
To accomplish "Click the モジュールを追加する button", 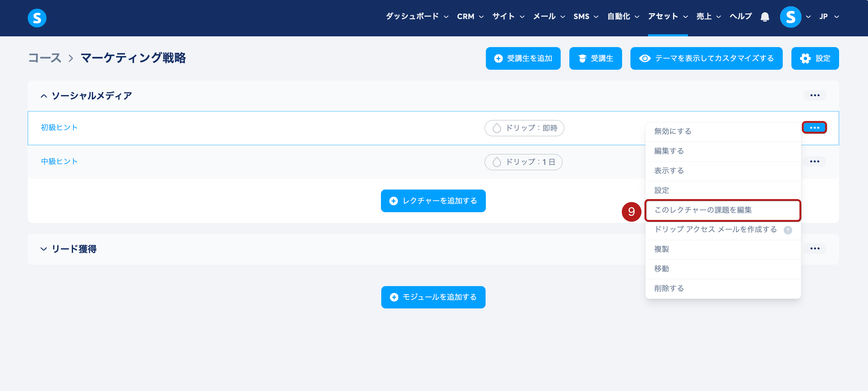I will [x=433, y=297].
